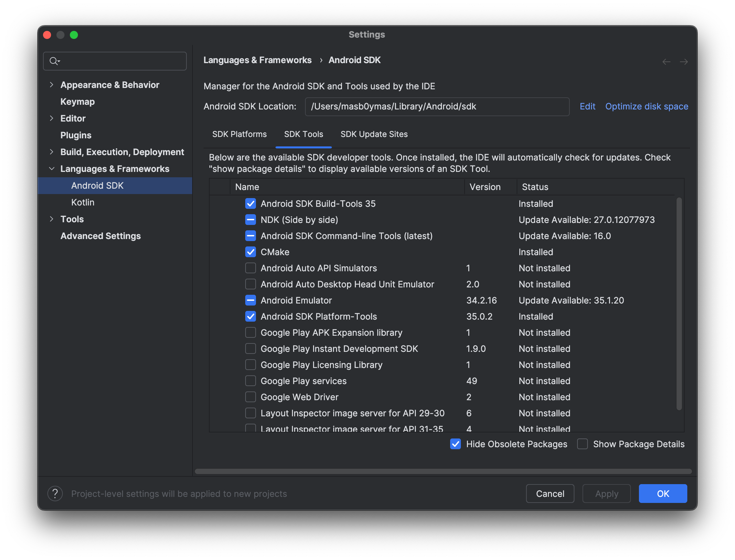This screenshot has width=735, height=560.
Task: Switch to the SDK Platforms tab
Action: point(240,134)
